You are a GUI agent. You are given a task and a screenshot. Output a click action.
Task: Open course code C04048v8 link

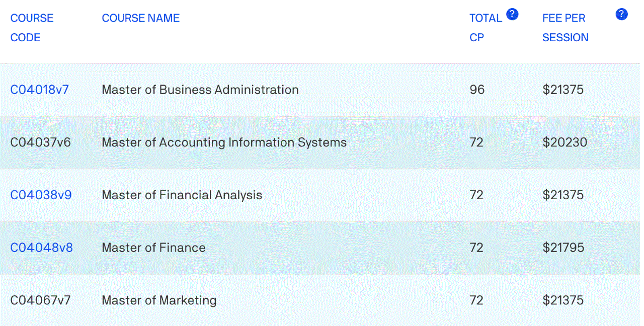pos(42,248)
